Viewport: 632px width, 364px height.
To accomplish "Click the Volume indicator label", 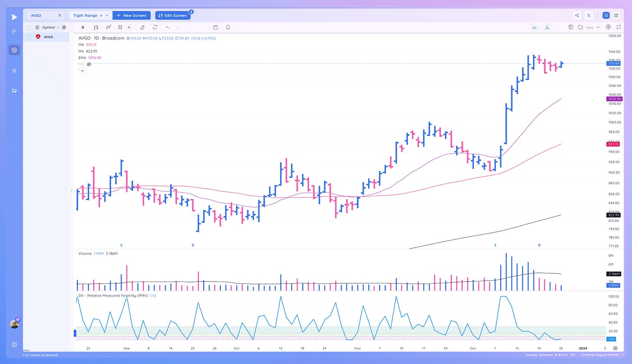I will [85, 253].
